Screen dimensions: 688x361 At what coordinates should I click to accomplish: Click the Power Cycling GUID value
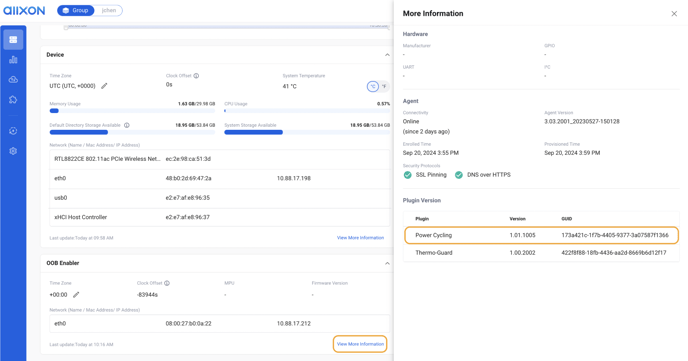tap(615, 235)
